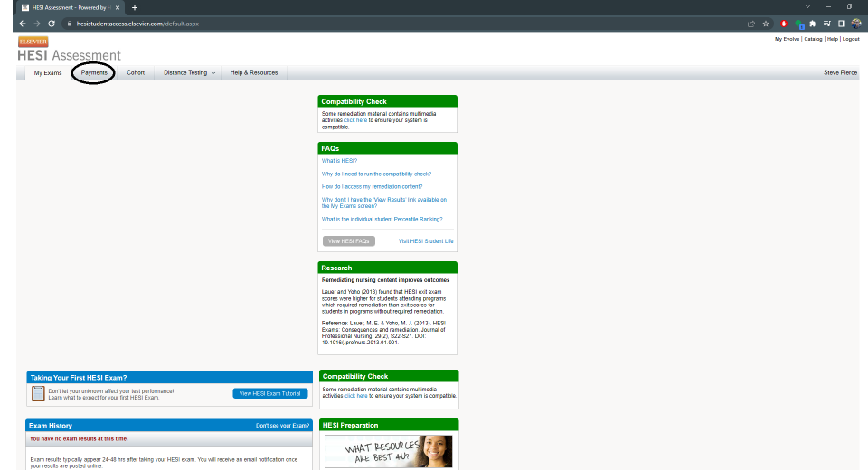Click 'click here' in upper Compatibility Check
The image size is (868, 470).
[355, 120]
